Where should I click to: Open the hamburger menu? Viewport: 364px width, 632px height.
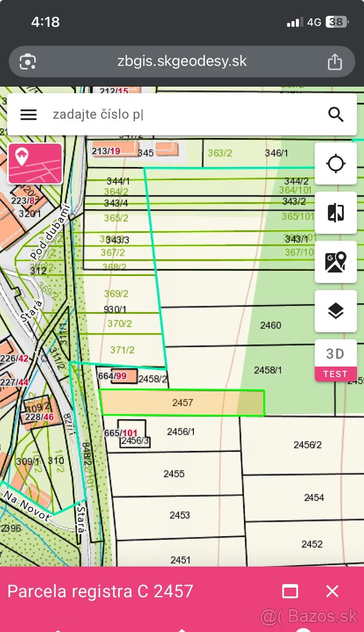(28, 115)
